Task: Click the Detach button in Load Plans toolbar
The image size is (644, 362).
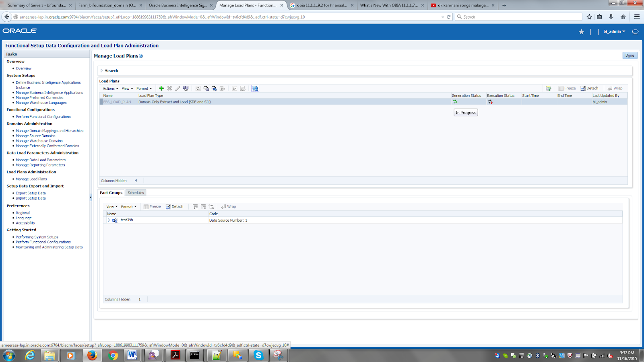Action: 589,88
